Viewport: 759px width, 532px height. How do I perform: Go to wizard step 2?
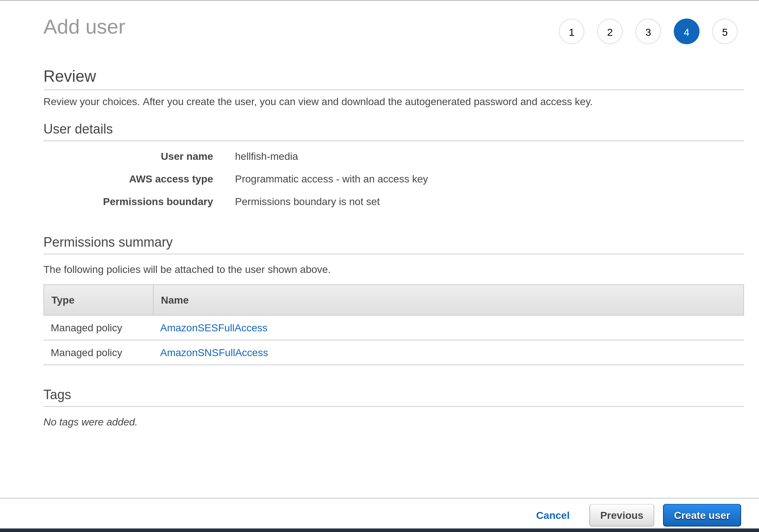(610, 32)
